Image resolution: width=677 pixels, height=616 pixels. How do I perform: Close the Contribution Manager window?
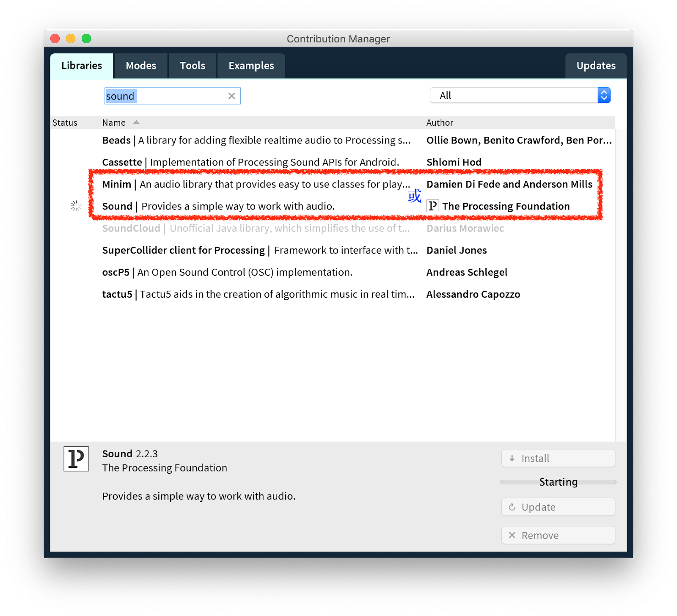[55, 39]
